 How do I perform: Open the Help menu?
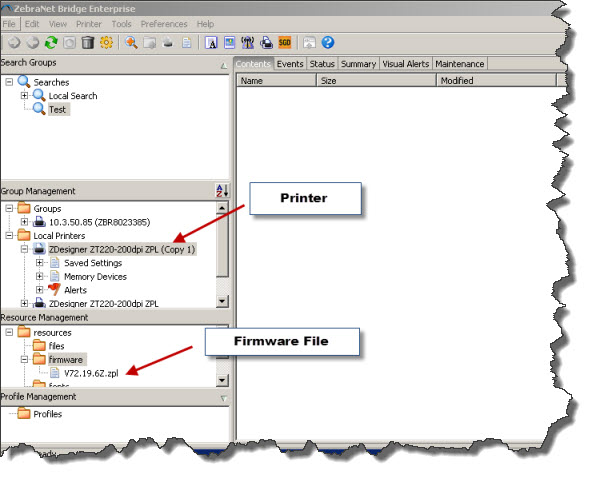click(x=205, y=24)
